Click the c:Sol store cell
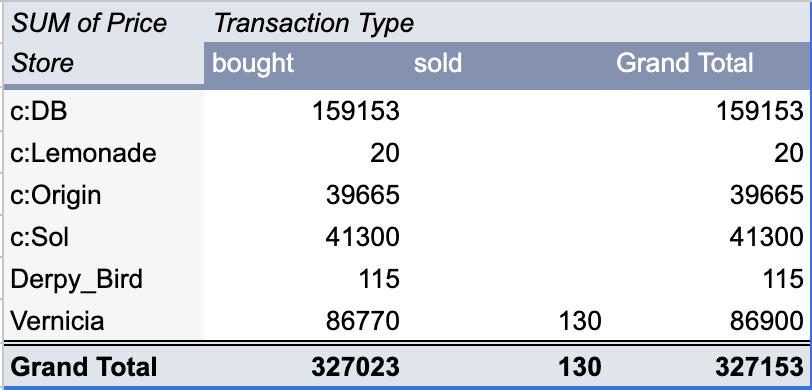Viewport: 812px width, 390px height. pos(39,238)
